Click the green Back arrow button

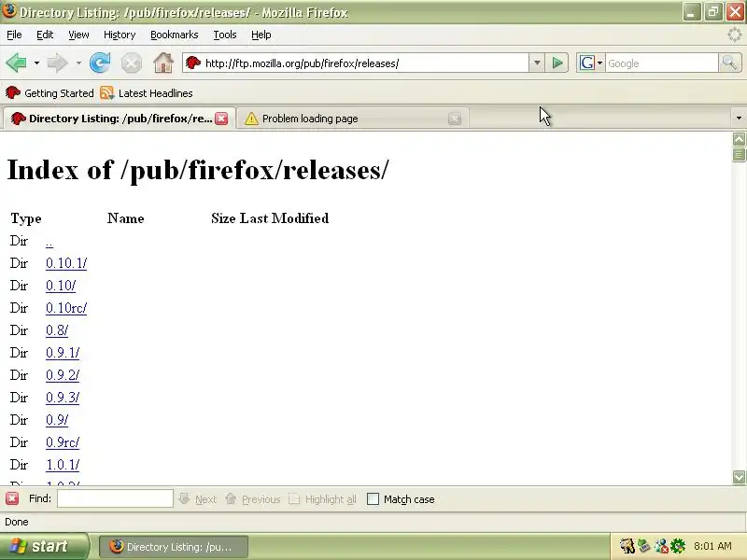tap(16, 63)
